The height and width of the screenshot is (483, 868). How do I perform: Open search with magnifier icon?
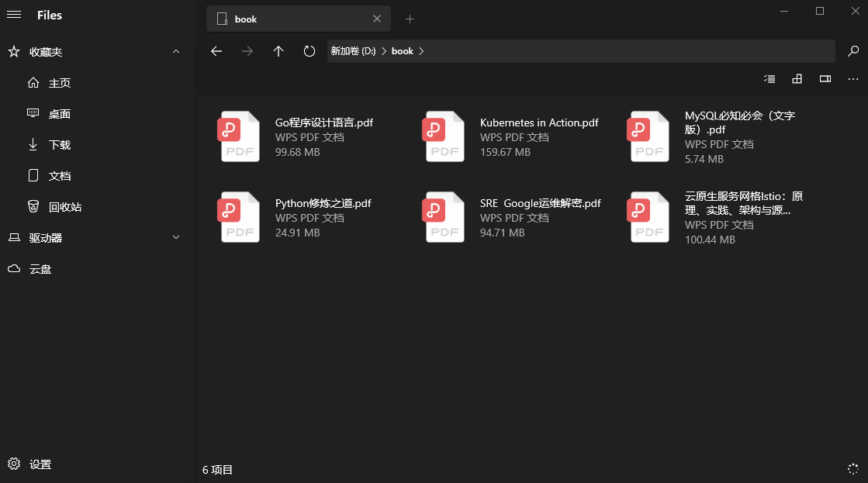coord(853,51)
